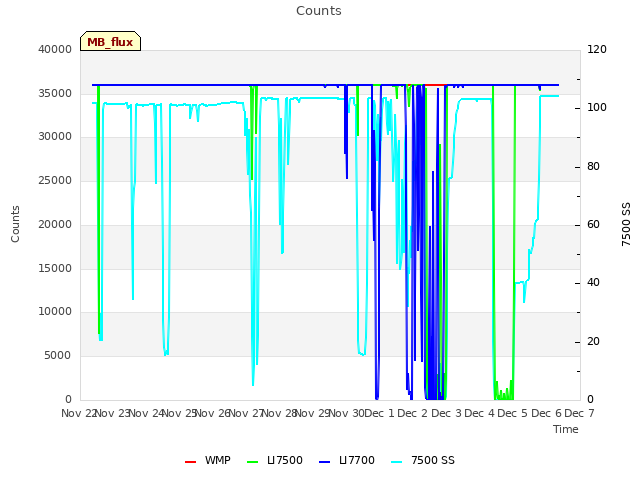The image size is (640, 480).
Task: Click the 40000 tick on left axis
Action: point(55,49)
